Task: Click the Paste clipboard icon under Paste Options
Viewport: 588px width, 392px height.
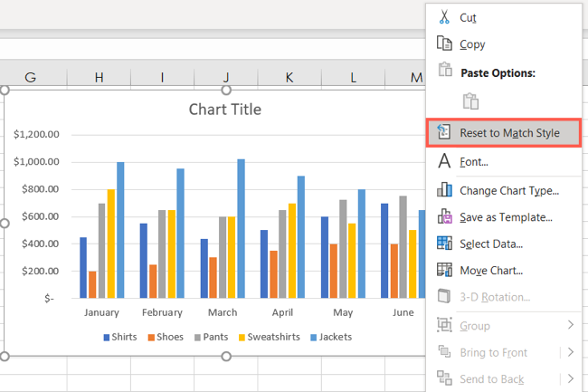Action: point(469,100)
